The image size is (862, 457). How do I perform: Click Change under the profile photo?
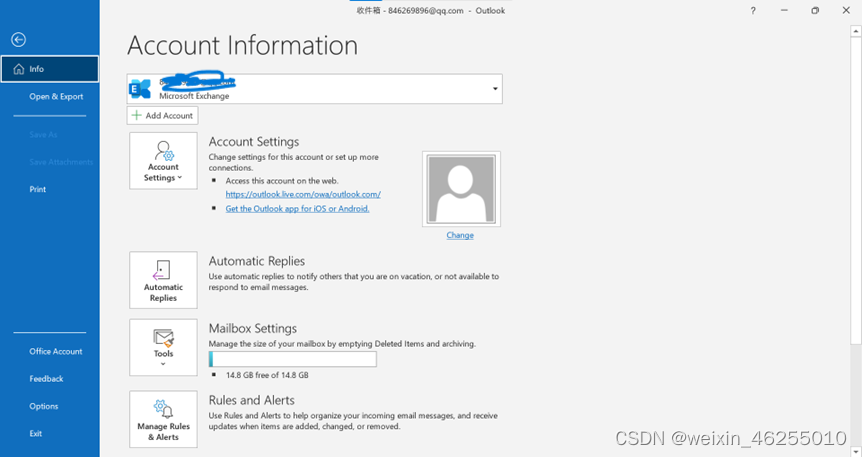pos(460,235)
